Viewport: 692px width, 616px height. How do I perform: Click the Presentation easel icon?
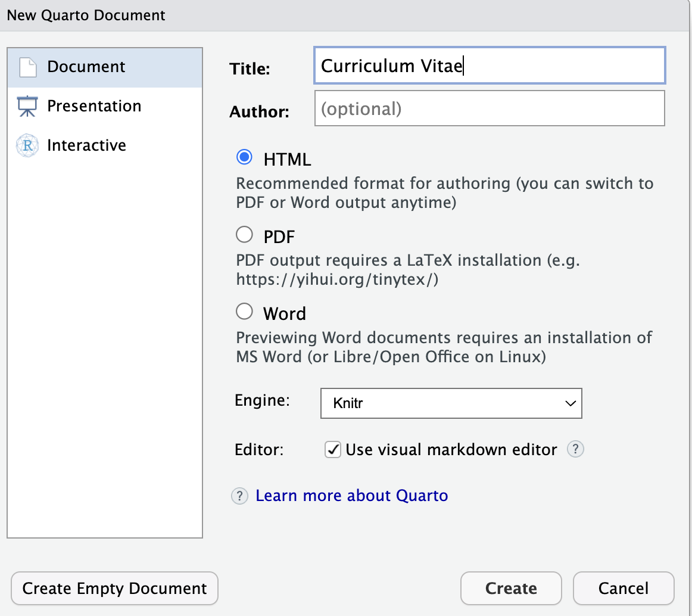pos(27,106)
